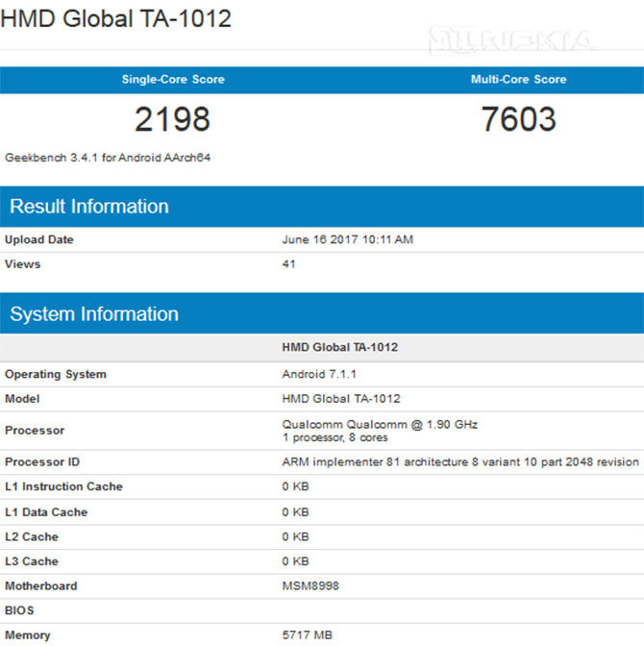Click the Model row label
This screenshot has height=646, width=644.
click(22, 399)
